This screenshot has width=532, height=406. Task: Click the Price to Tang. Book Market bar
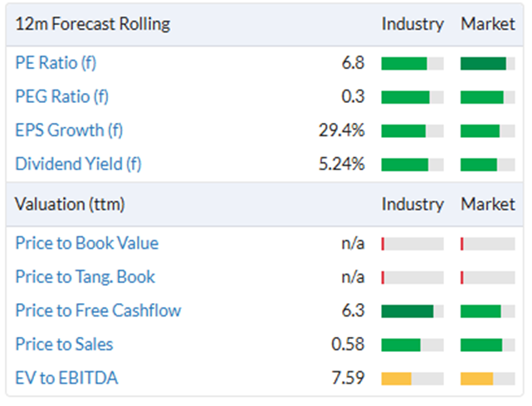[x=487, y=277]
